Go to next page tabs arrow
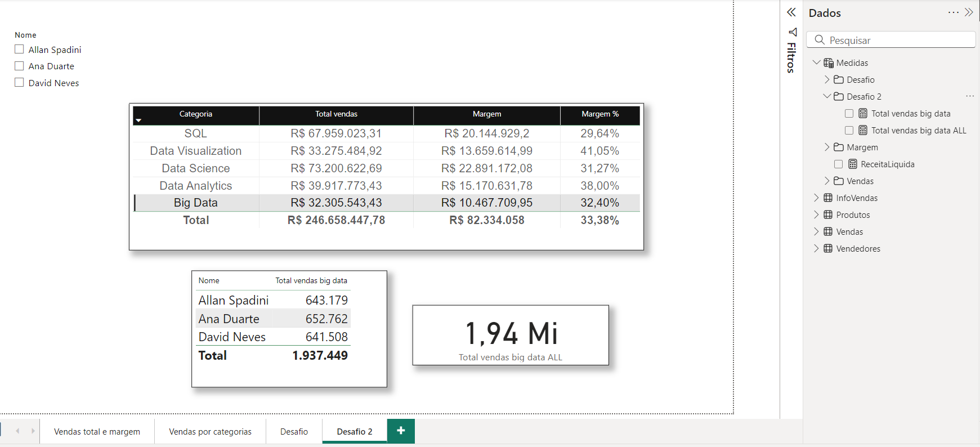Screen dimensions: 980x447 tap(33, 431)
